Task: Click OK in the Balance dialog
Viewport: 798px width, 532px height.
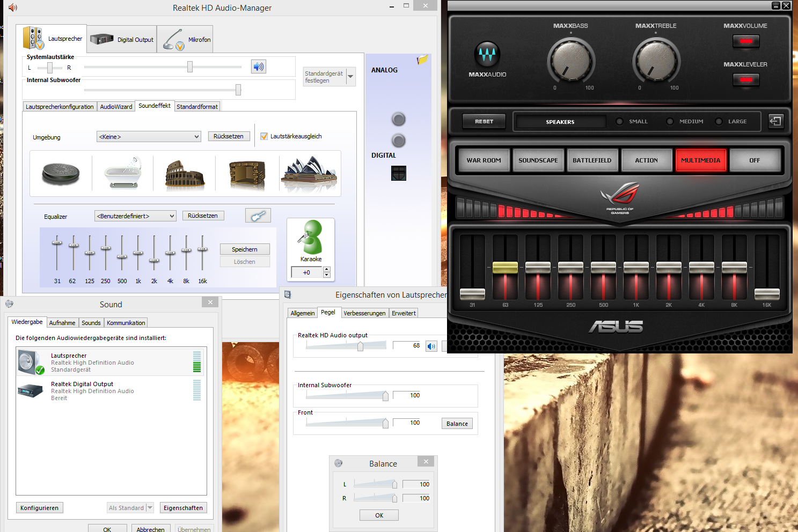Action: pyautogui.click(x=379, y=515)
